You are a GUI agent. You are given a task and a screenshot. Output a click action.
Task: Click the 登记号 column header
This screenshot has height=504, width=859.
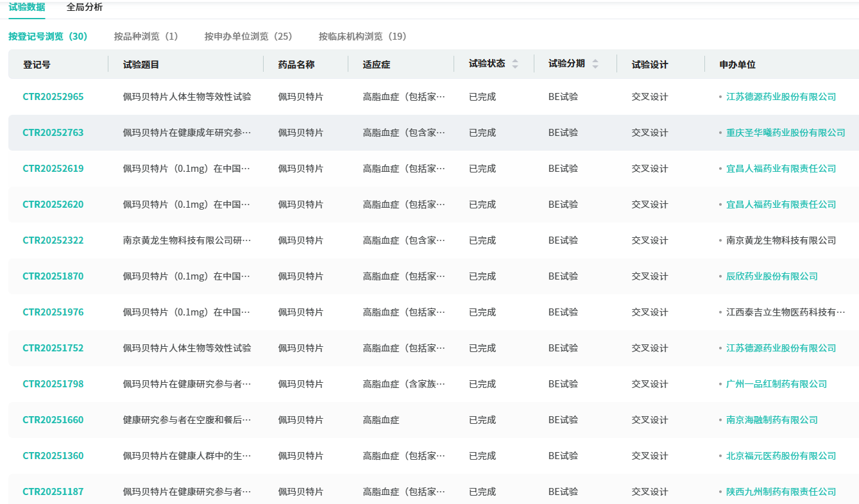(37, 65)
